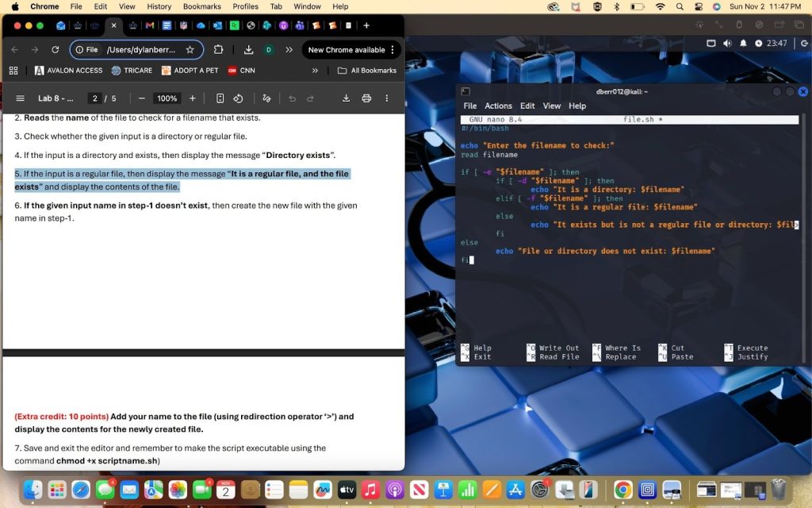The height and width of the screenshot is (508, 812).
Task: Expand hidden bookmarks bar chevron
Action: (316, 71)
